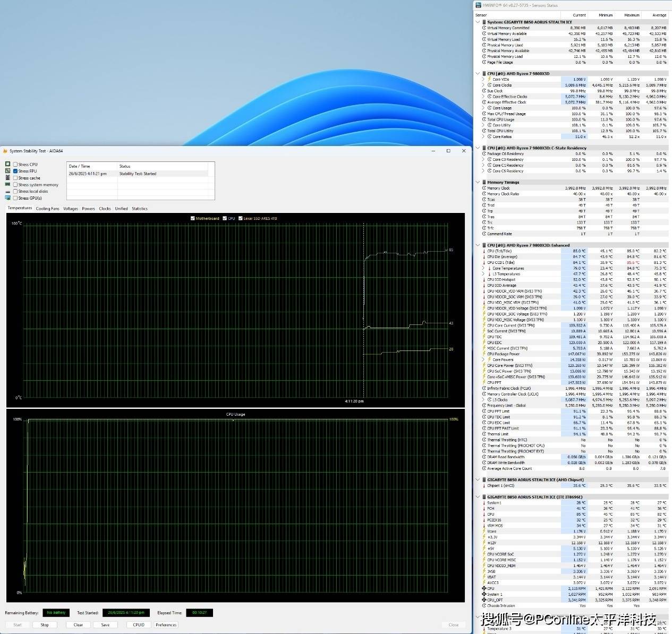Screen dimensions: 672x634
Task: Expand the Core C0 Residency row
Action: (x=483, y=159)
